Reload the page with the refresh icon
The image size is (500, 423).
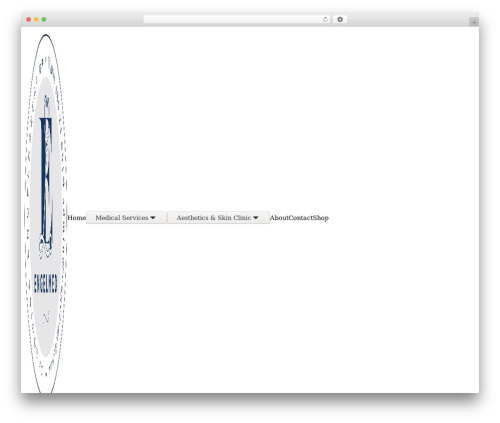[325, 19]
